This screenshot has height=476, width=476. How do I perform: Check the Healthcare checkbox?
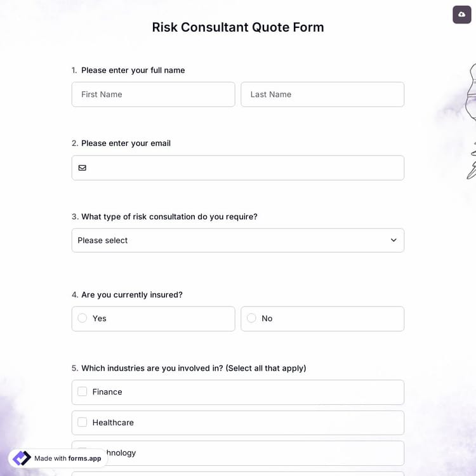coord(83,422)
